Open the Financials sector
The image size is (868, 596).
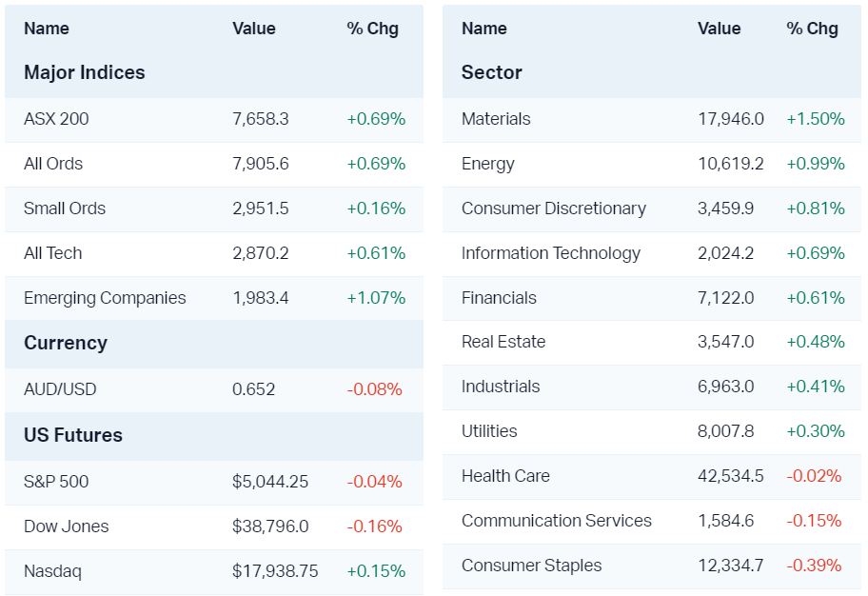[499, 298]
